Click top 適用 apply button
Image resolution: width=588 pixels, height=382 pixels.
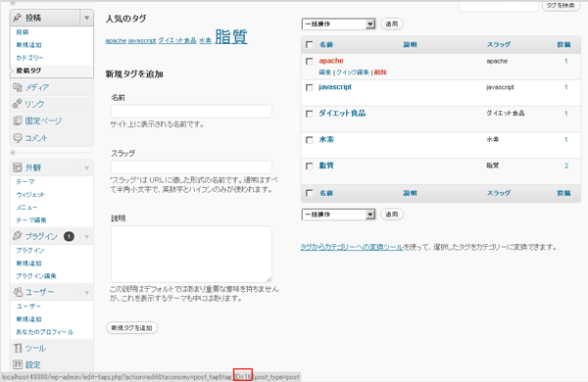tap(392, 24)
